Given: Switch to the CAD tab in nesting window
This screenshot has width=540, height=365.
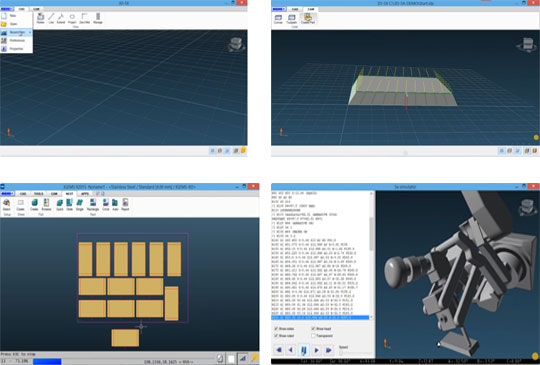Looking at the screenshot, I should 23,194.
